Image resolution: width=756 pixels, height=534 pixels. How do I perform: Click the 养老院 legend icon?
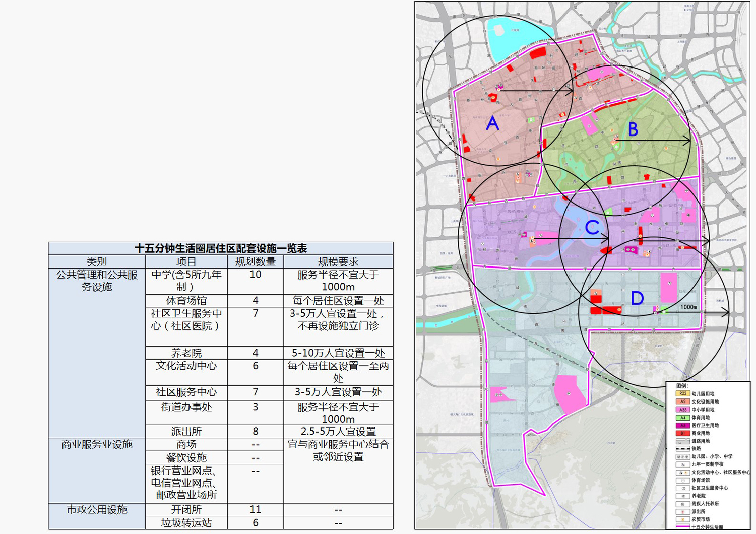pyautogui.click(x=683, y=496)
